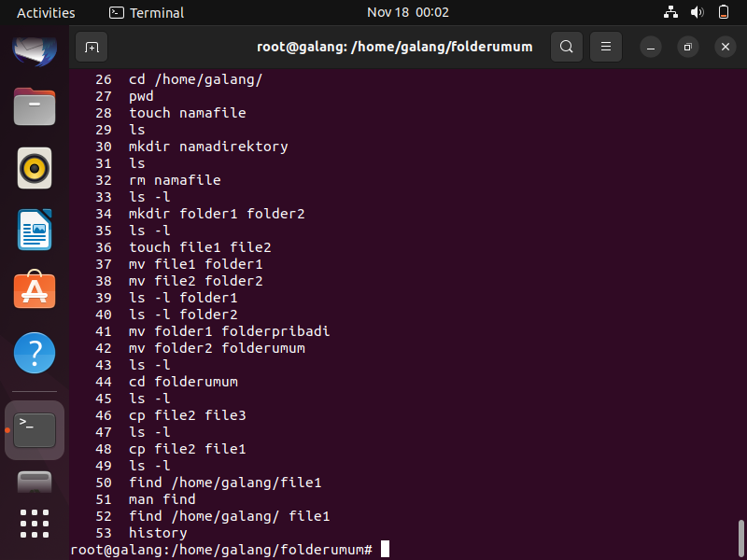747x560 pixels.
Task: Open the Activities overview
Action: coord(46,12)
